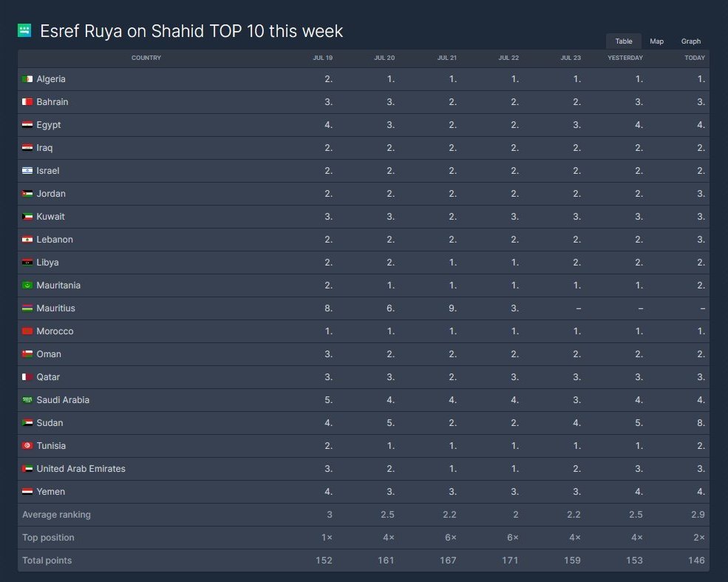Switch to the Map tab
728x582 pixels.
[x=656, y=41]
